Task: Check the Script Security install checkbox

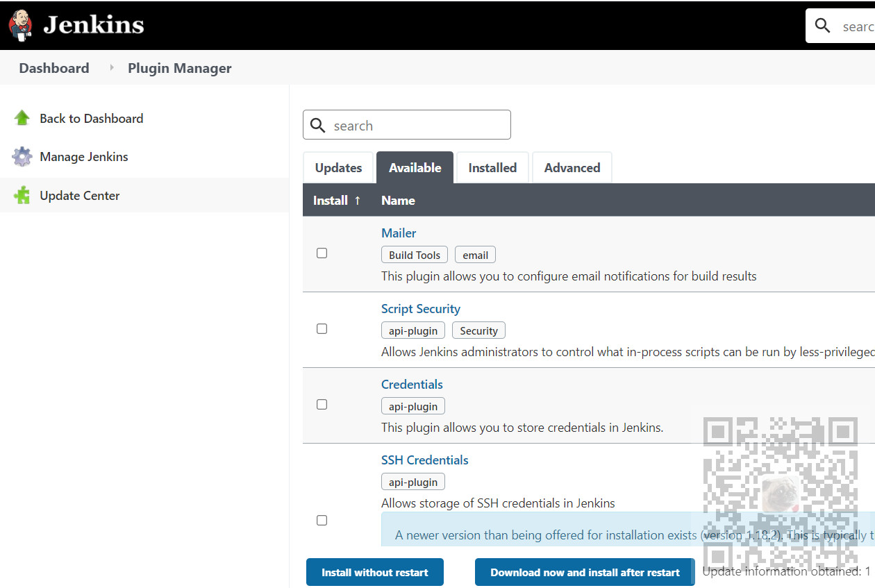Action: click(x=322, y=329)
